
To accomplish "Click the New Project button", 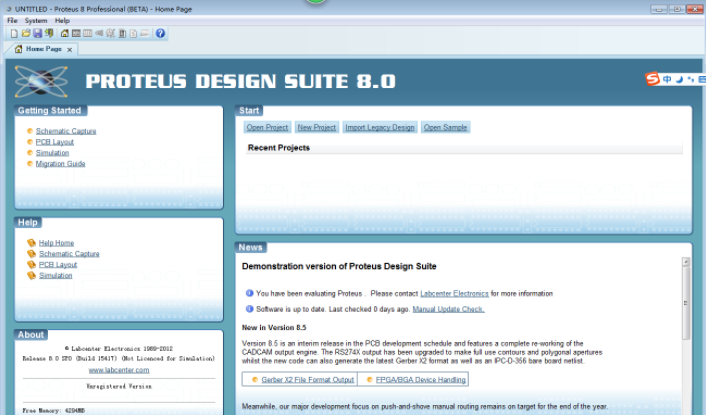I will pyautogui.click(x=317, y=127).
